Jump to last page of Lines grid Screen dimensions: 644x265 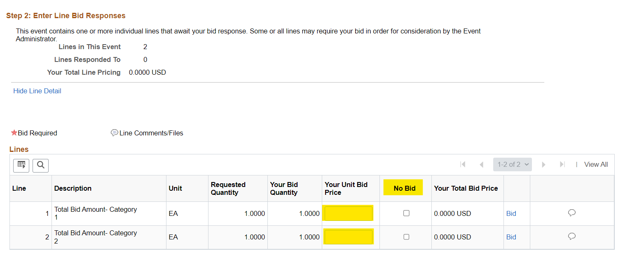pyautogui.click(x=562, y=164)
